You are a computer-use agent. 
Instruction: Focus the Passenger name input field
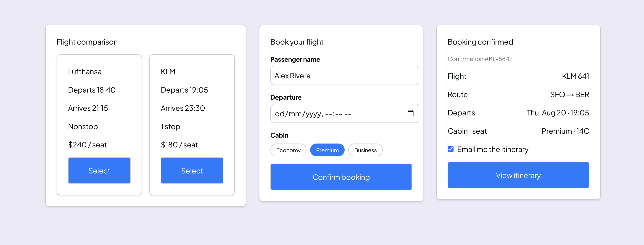tap(345, 76)
